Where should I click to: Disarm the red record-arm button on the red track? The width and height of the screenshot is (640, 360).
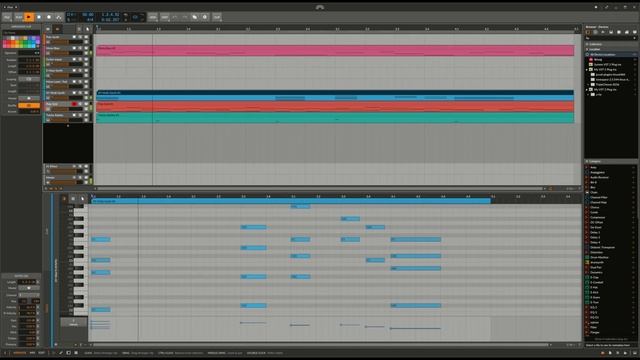point(74,104)
